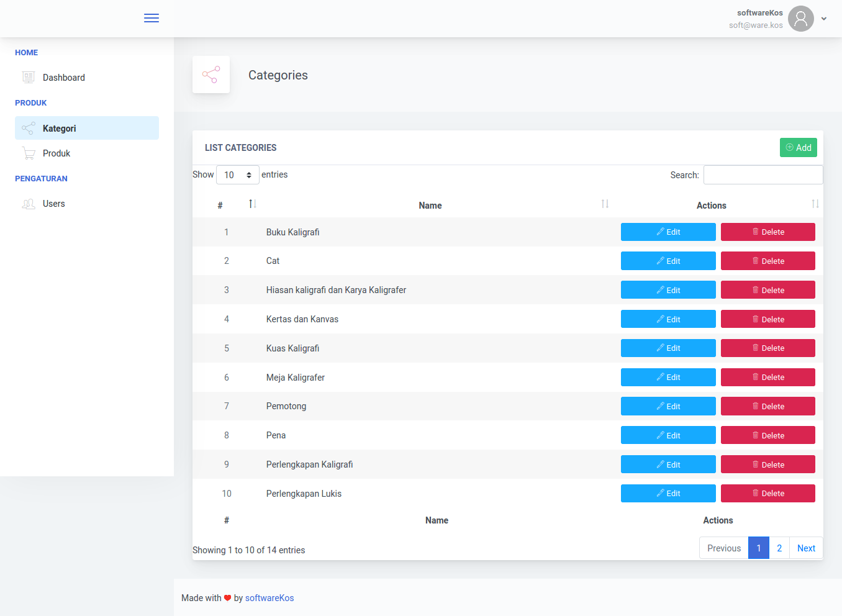Image resolution: width=842 pixels, height=616 pixels.
Task: Click the softwareKos username text
Action: 760,13
